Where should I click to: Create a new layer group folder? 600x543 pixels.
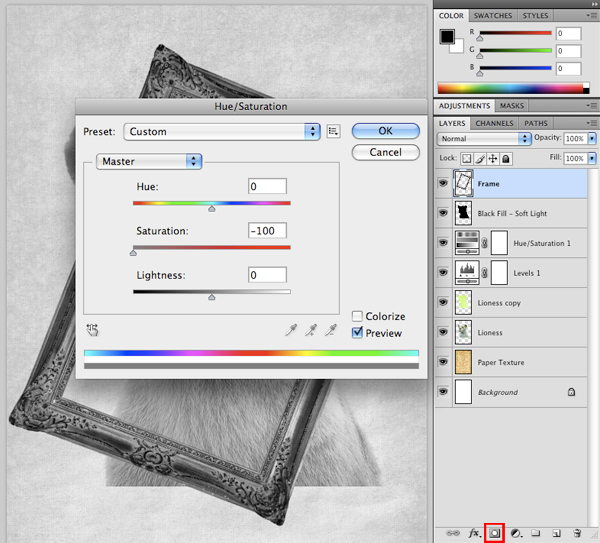536,533
